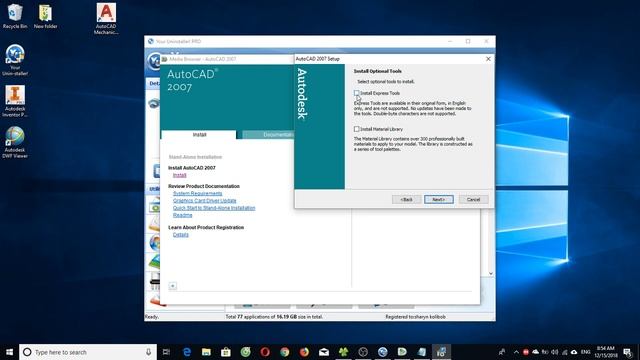Click the blue globe taskbar icon
Image resolution: width=640 pixels, height=360 pixels.
click(382, 352)
